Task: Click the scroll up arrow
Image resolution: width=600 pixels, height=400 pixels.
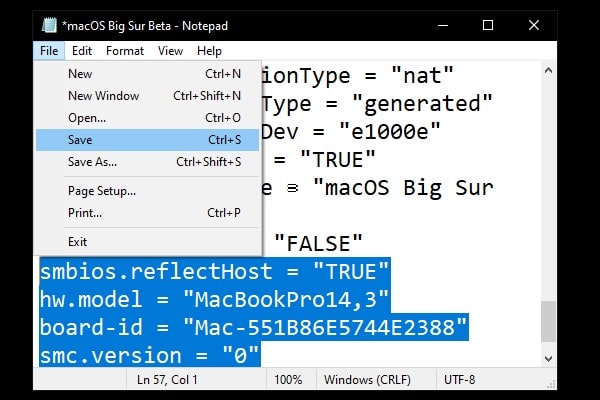Action: click(x=548, y=70)
